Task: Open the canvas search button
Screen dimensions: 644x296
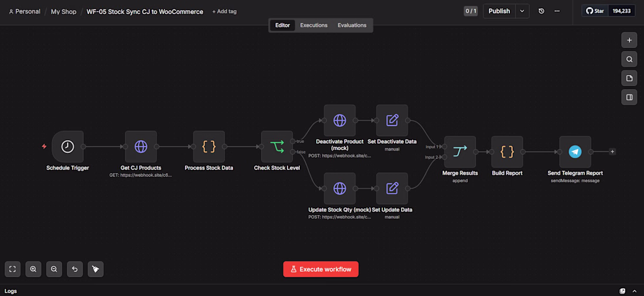Action: click(629, 59)
